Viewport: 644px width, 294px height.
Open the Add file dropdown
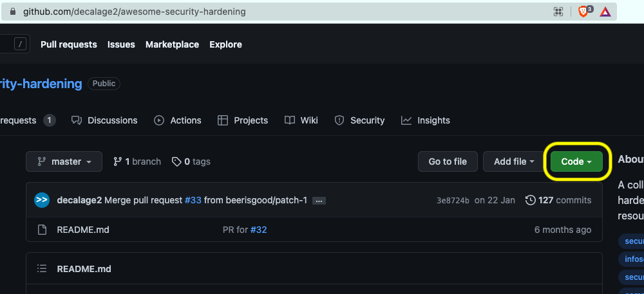tap(514, 161)
